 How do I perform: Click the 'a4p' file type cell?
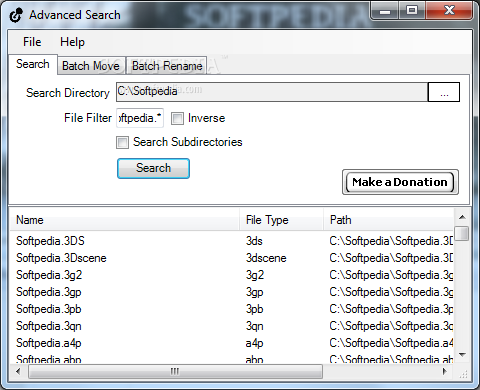point(254,343)
